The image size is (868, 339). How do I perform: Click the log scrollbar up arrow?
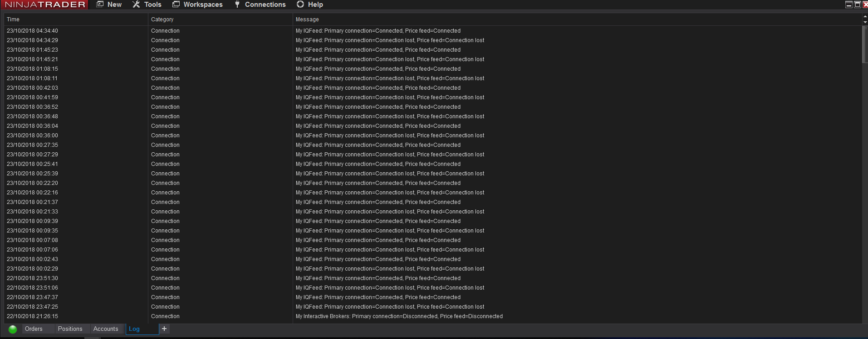tap(865, 16)
